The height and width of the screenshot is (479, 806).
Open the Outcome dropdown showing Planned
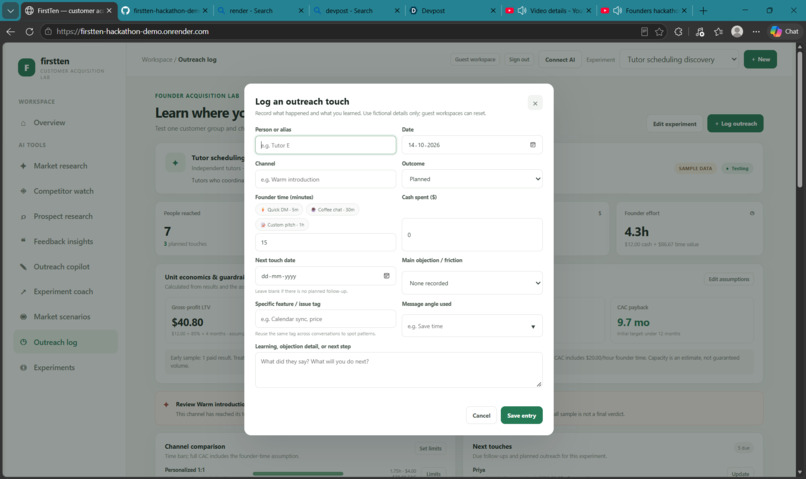pos(472,179)
